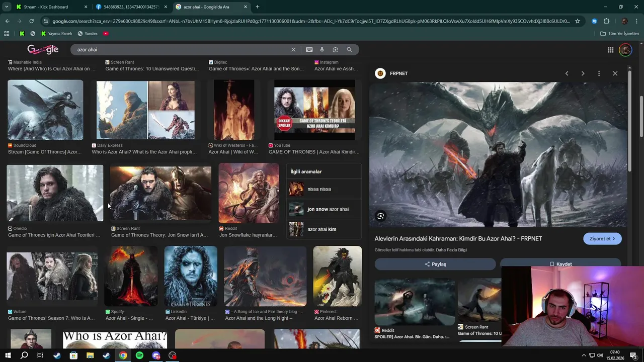Open the Google account avatar
644x362 pixels.
point(625,50)
